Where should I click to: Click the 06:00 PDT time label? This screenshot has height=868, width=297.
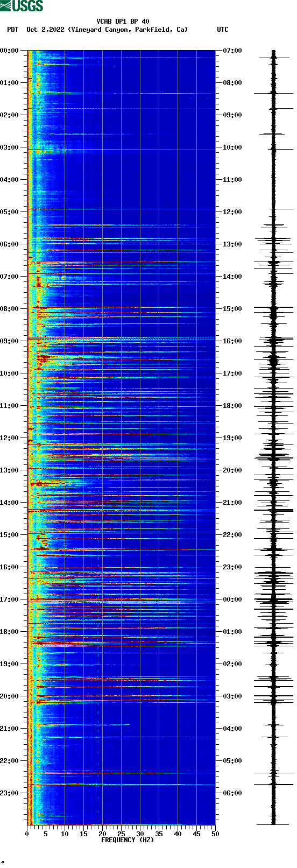click(x=10, y=244)
